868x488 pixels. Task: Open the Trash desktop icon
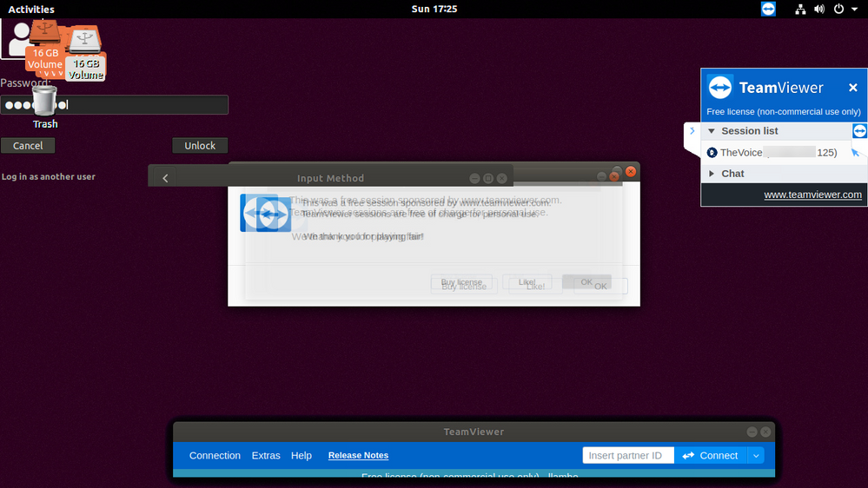click(45, 108)
